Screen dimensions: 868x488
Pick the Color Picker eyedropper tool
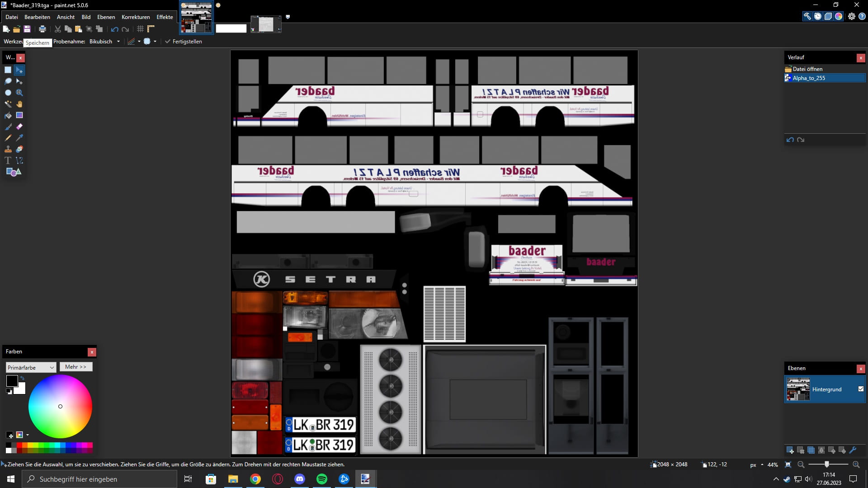(x=19, y=138)
